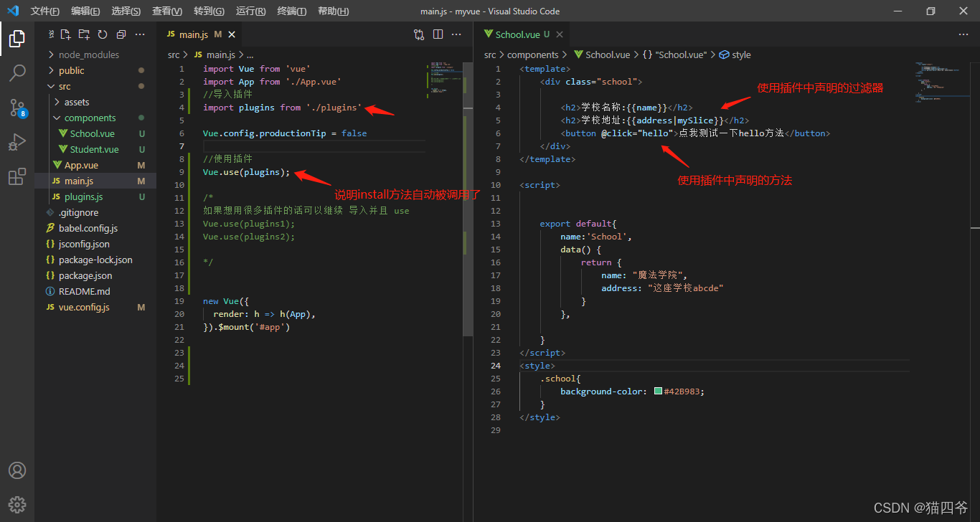The width and height of the screenshot is (980, 522).
Task: Open more actions for School.vue editor group
Action: [963, 34]
